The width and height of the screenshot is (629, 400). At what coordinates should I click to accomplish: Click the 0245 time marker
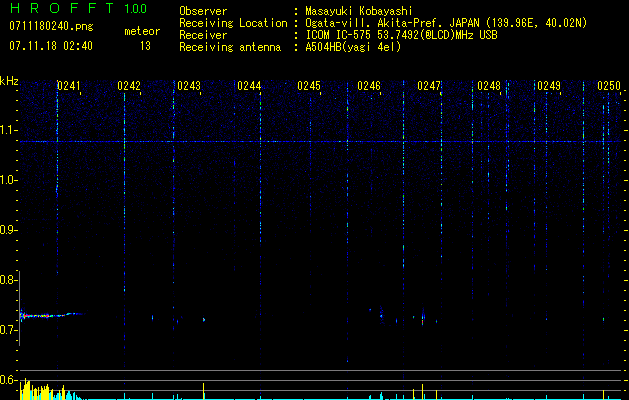(309, 86)
